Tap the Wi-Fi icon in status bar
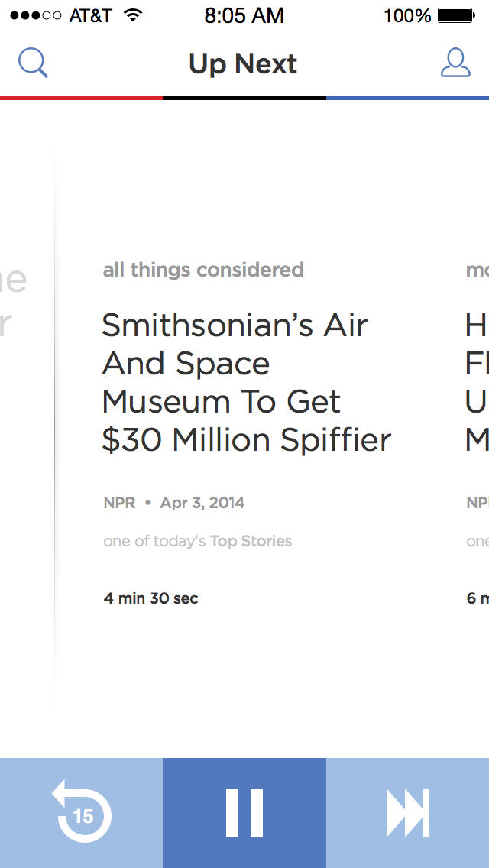This screenshot has height=868, width=489. [133, 16]
